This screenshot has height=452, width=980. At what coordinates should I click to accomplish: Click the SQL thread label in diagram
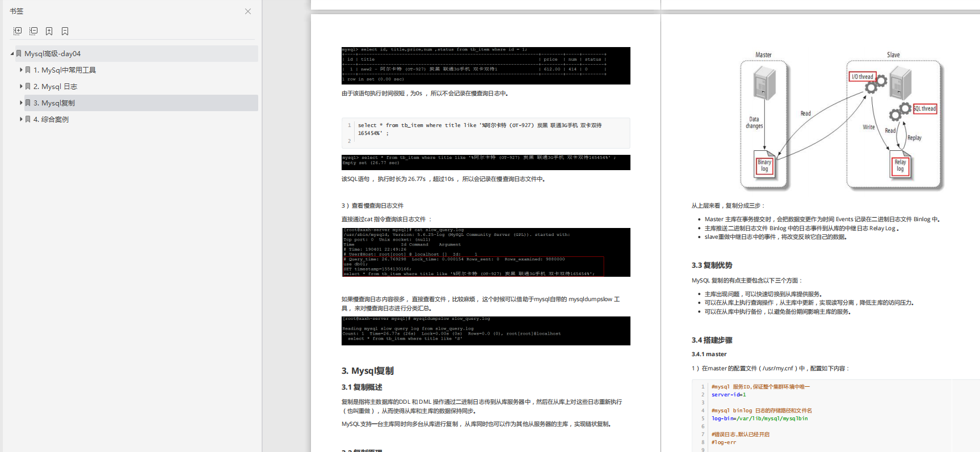(924, 108)
